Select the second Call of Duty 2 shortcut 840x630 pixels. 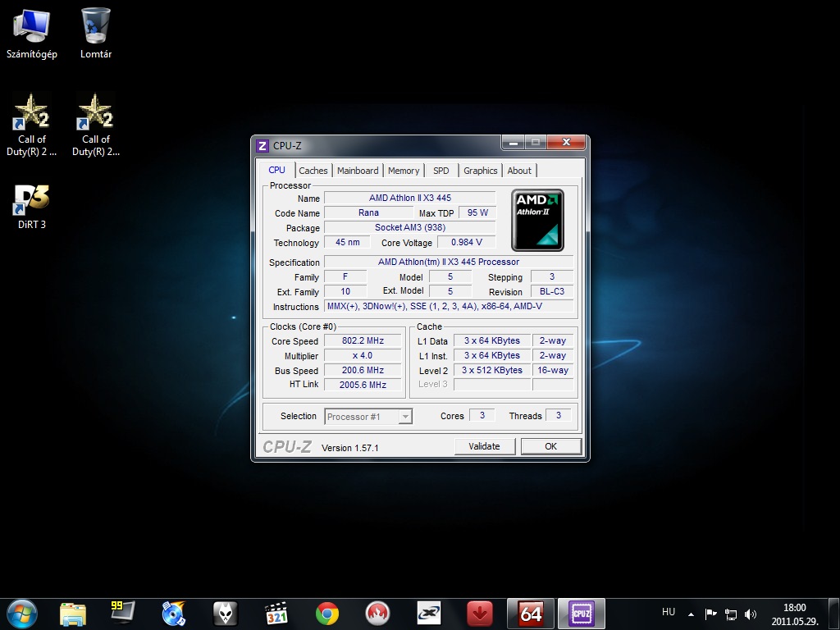[x=96, y=125]
